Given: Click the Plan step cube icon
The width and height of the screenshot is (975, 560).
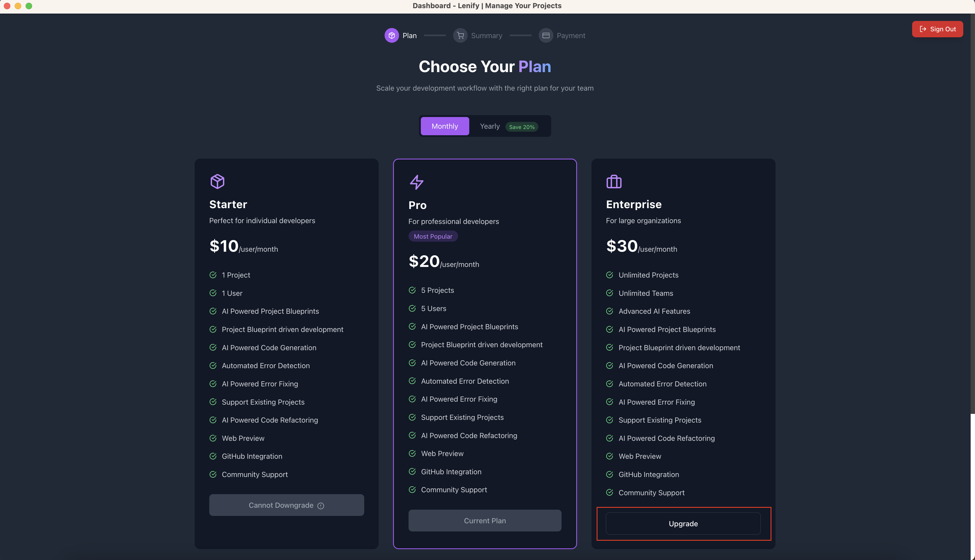Looking at the screenshot, I should click(x=391, y=35).
